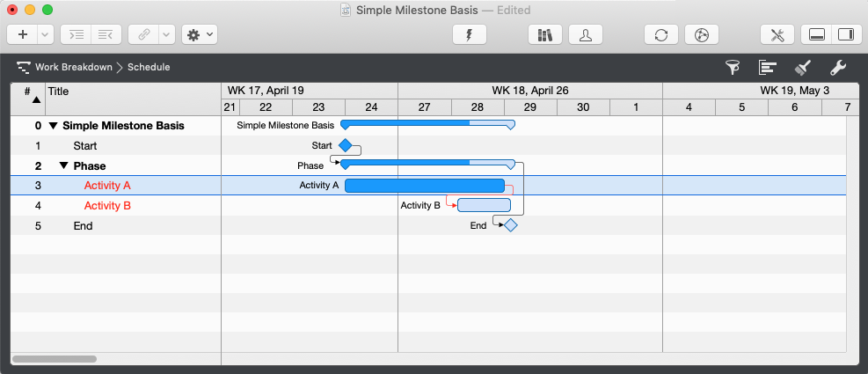Image resolution: width=868 pixels, height=374 pixels.
Task: Toggle the bottom panel view
Action: point(817,34)
